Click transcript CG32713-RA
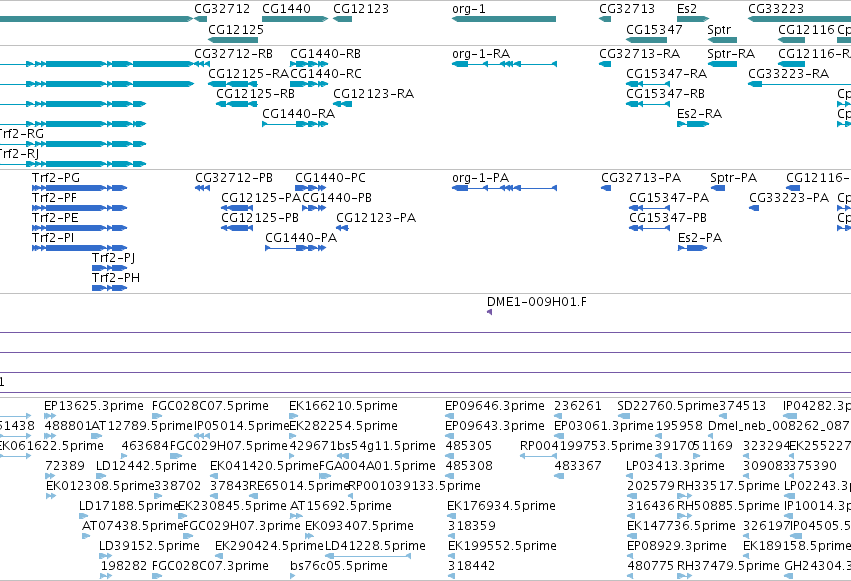This screenshot has width=851, height=581. pyautogui.click(x=639, y=54)
